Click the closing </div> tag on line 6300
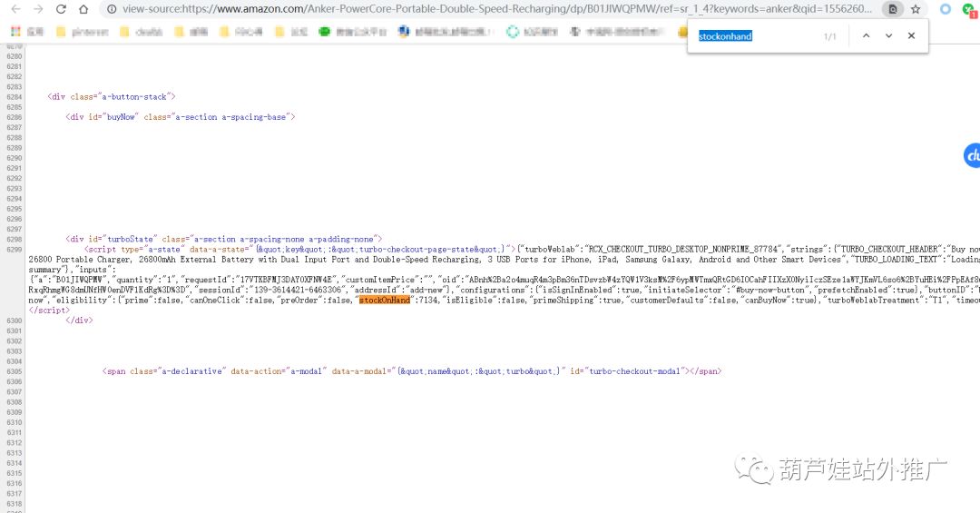980x513 pixels. (79, 321)
